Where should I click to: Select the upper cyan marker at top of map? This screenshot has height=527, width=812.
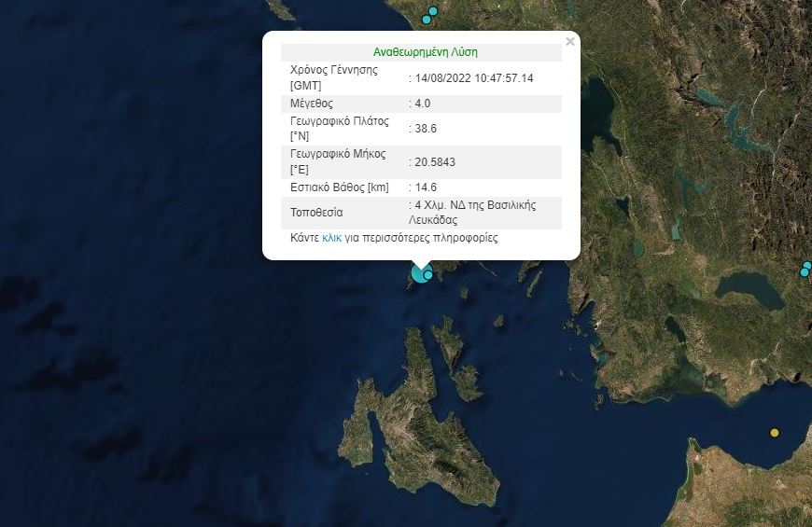coord(433,11)
